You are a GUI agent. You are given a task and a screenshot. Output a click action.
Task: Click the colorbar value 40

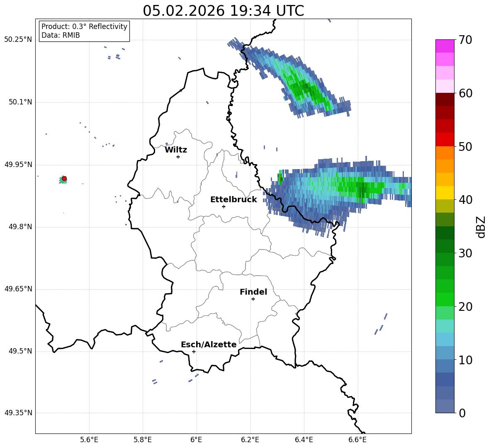(465, 200)
